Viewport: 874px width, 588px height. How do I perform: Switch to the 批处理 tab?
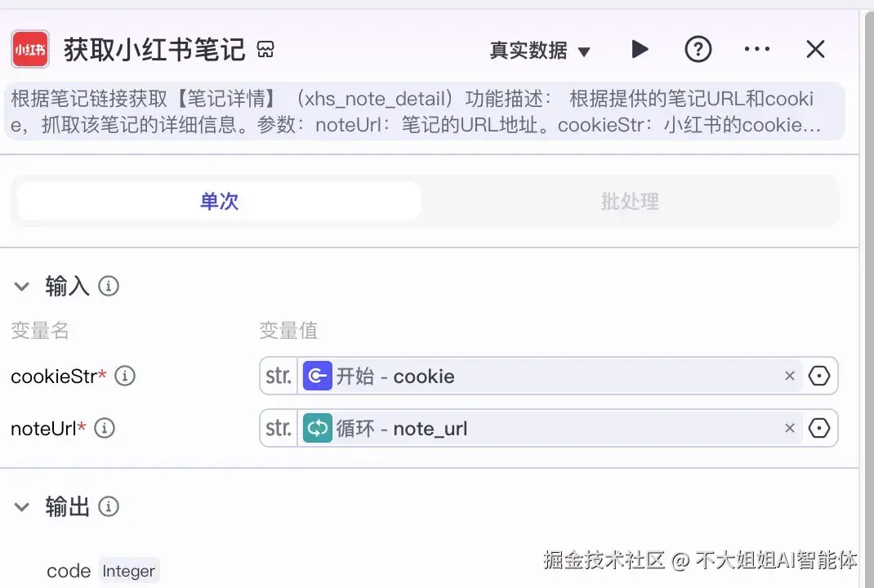pyautogui.click(x=629, y=202)
